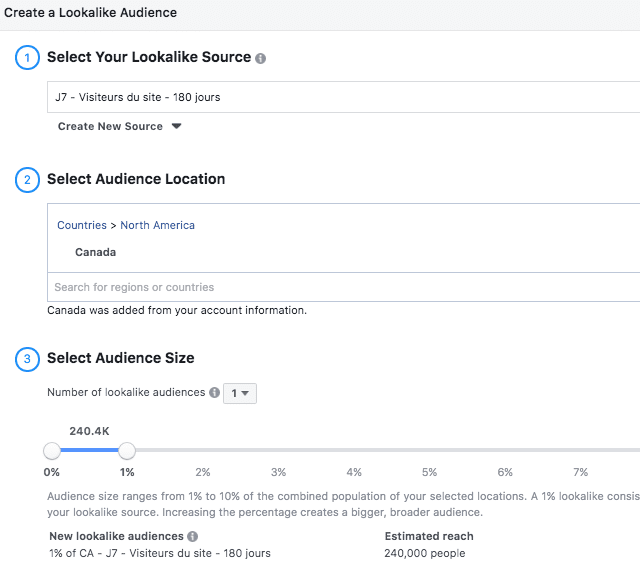Click info icon beside New lookalike audiences
Screen dimensions: 640x567
point(192,537)
